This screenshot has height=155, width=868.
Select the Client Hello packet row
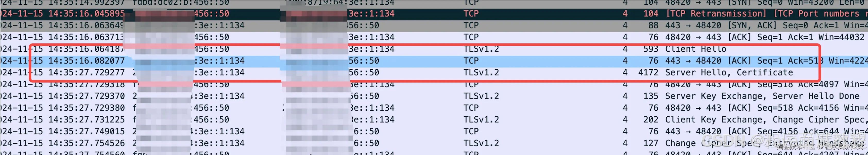coord(434,49)
